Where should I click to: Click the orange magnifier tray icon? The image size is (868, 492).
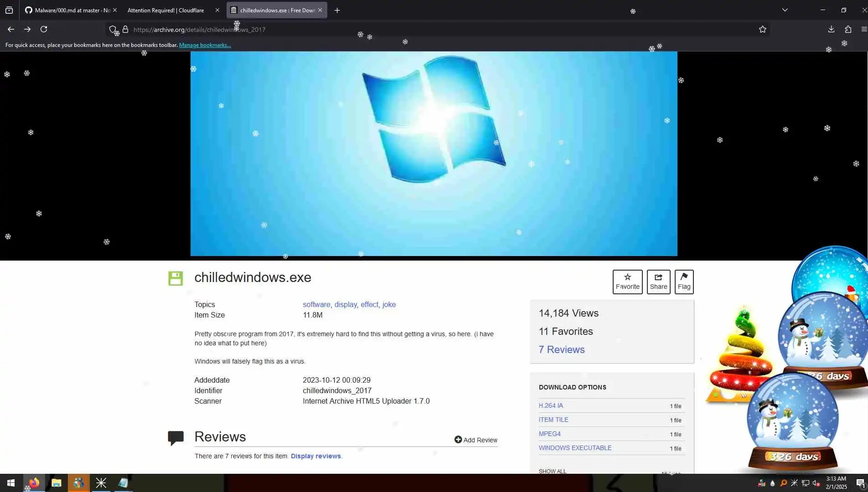tap(784, 483)
